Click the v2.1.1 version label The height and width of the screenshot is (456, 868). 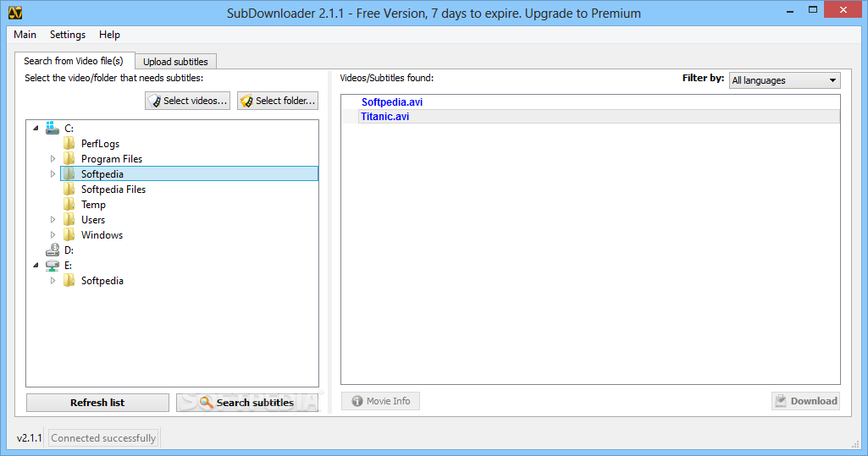pyautogui.click(x=30, y=437)
